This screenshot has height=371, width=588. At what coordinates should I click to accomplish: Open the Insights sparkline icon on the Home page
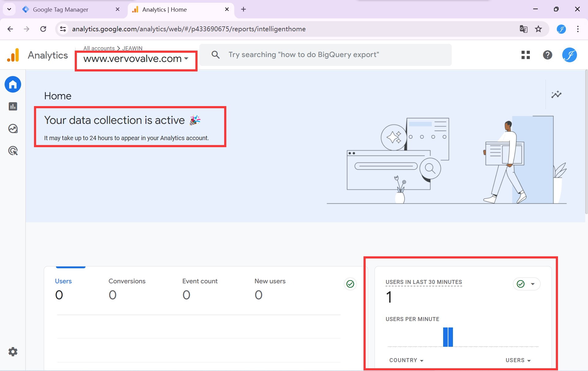coord(556,94)
